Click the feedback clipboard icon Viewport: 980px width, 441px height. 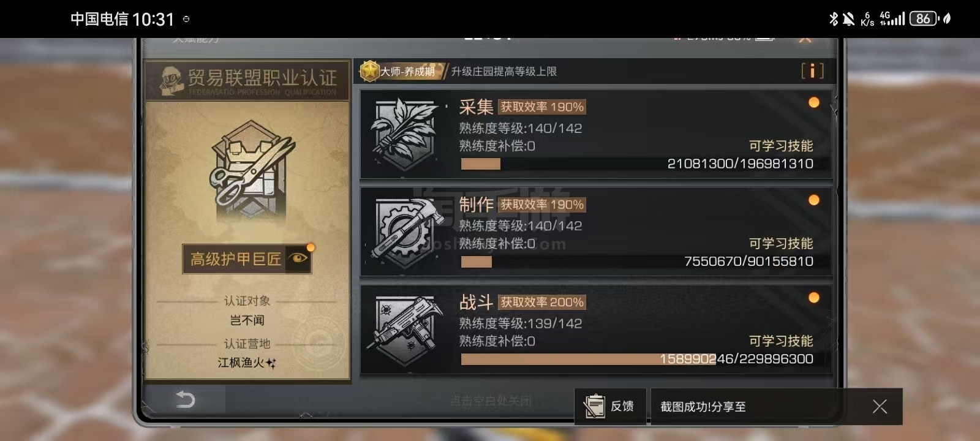[x=594, y=406]
